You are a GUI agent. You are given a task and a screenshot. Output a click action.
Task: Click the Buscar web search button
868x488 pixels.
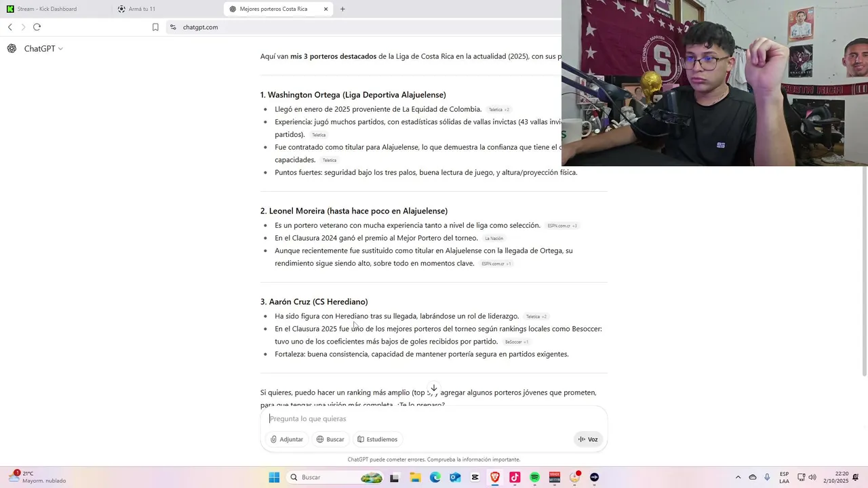pyautogui.click(x=330, y=439)
